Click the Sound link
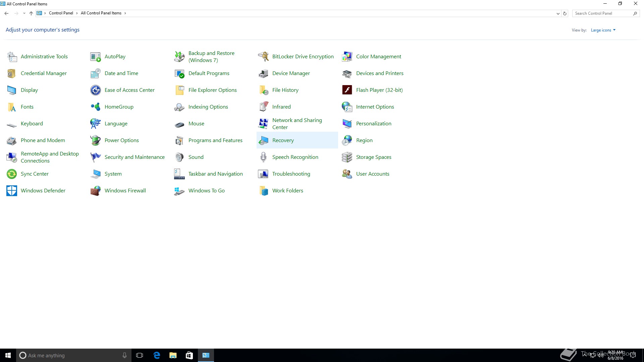 (x=196, y=157)
